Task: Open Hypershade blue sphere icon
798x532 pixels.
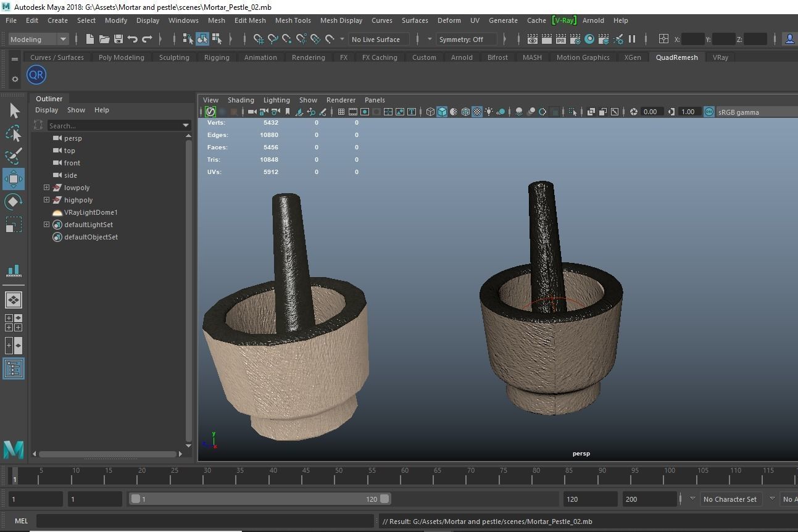Action: coord(589,39)
